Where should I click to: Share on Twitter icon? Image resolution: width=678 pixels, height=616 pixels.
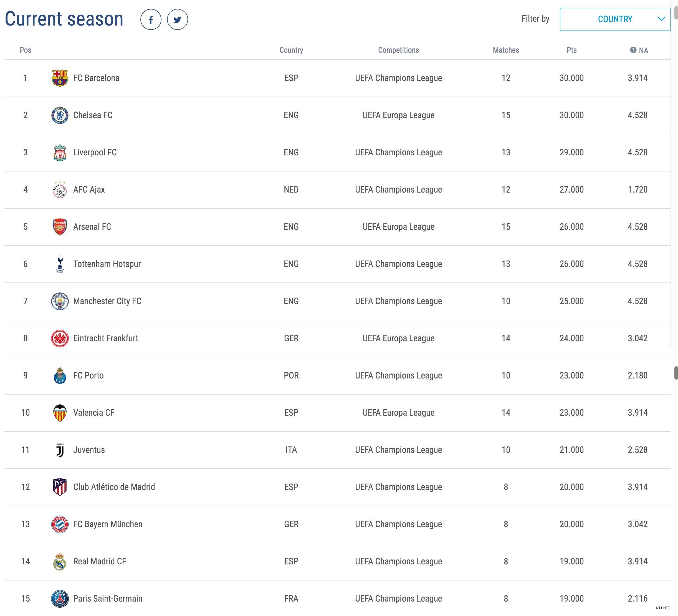coord(177,19)
